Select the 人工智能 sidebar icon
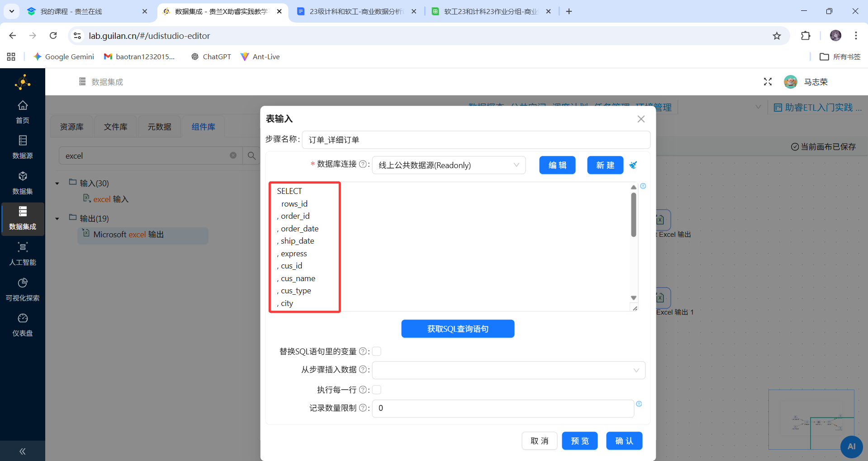The width and height of the screenshot is (868, 461). coord(23,253)
